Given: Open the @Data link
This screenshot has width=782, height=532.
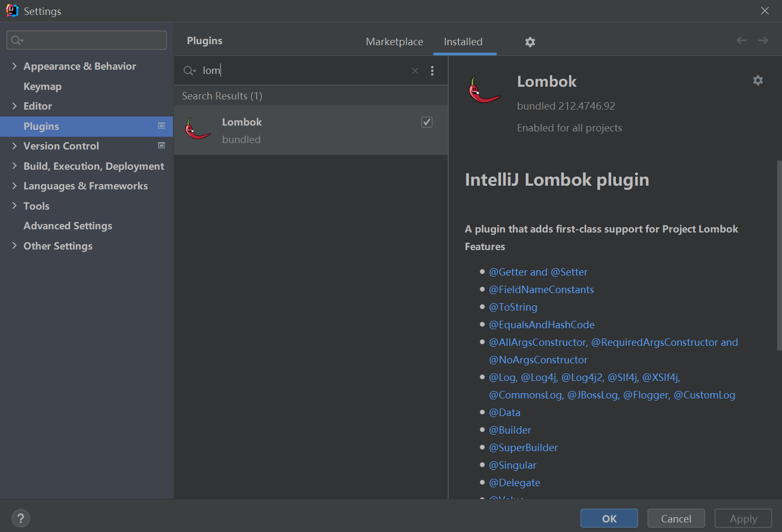Looking at the screenshot, I should [505, 412].
